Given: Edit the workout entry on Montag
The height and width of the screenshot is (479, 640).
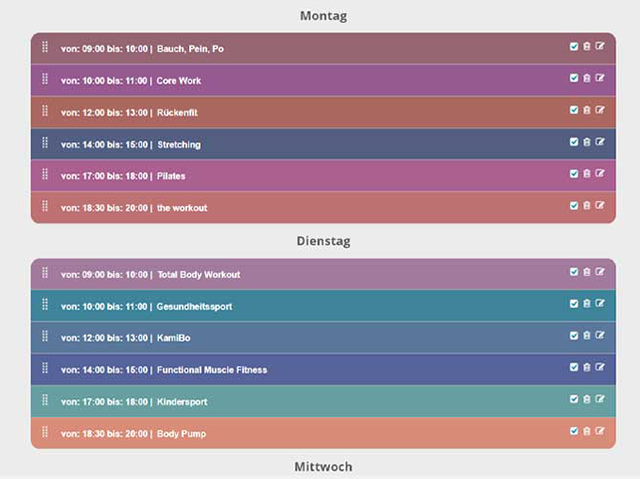Looking at the screenshot, I should click(x=600, y=205).
